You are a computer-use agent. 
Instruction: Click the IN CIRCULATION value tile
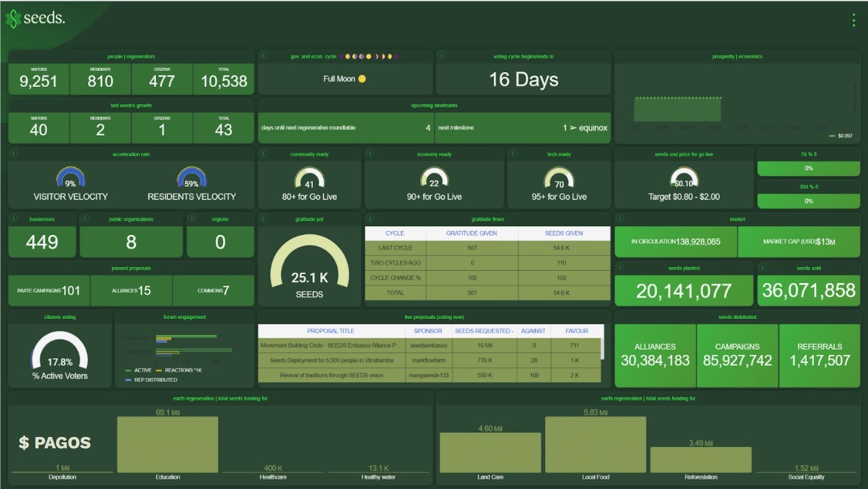[676, 241]
